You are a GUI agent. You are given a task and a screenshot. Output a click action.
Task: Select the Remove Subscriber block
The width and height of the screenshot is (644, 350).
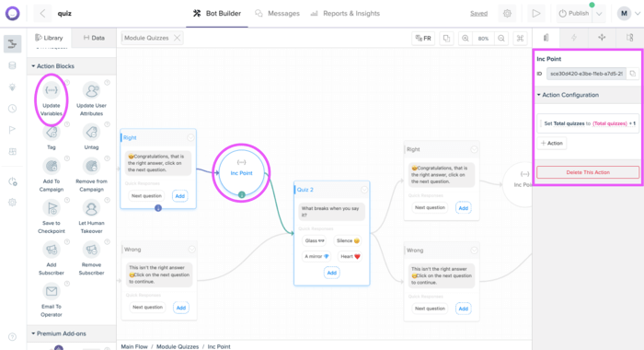tap(91, 259)
